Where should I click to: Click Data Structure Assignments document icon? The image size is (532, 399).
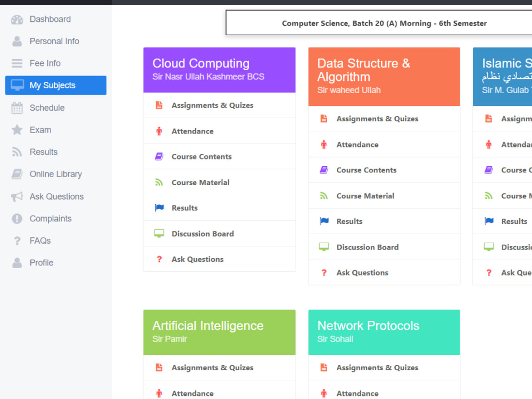coord(323,119)
